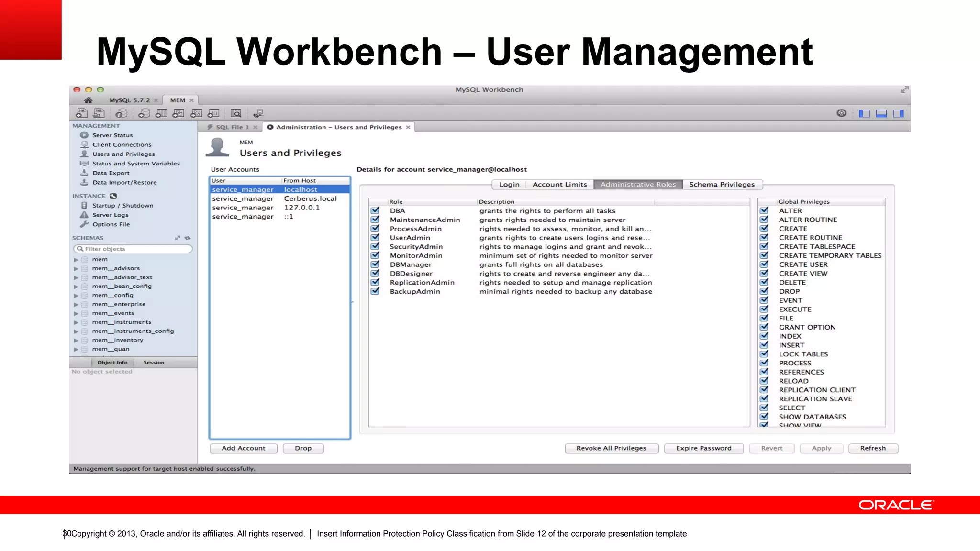Open Client Connections in sidebar
Image resolution: width=980 pixels, height=551 pixels.
point(122,144)
